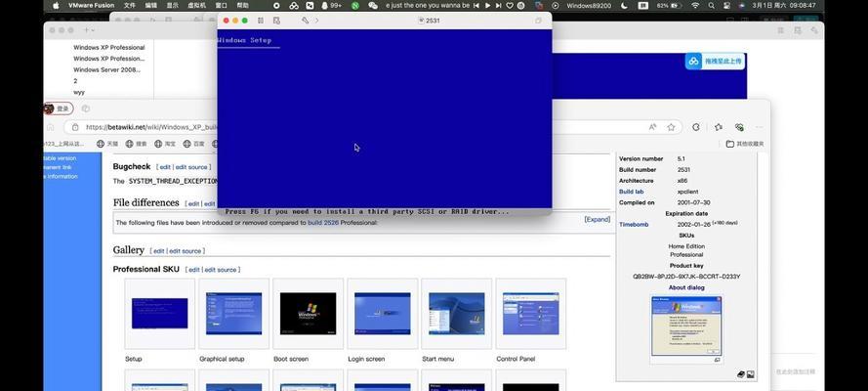
Task: Open the Setup gallery thumbnail
Action: (x=159, y=314)
